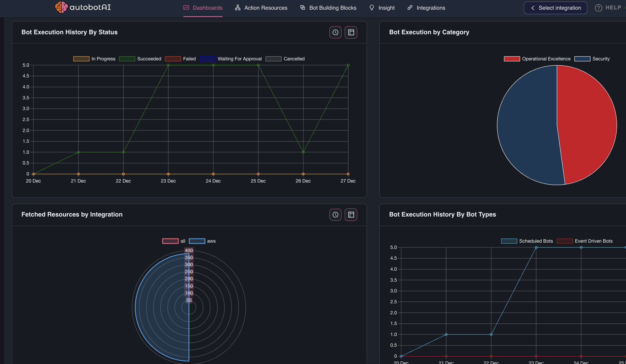
Task: Click the 23 Dec Succeeded data point
Action: point(168,65)
